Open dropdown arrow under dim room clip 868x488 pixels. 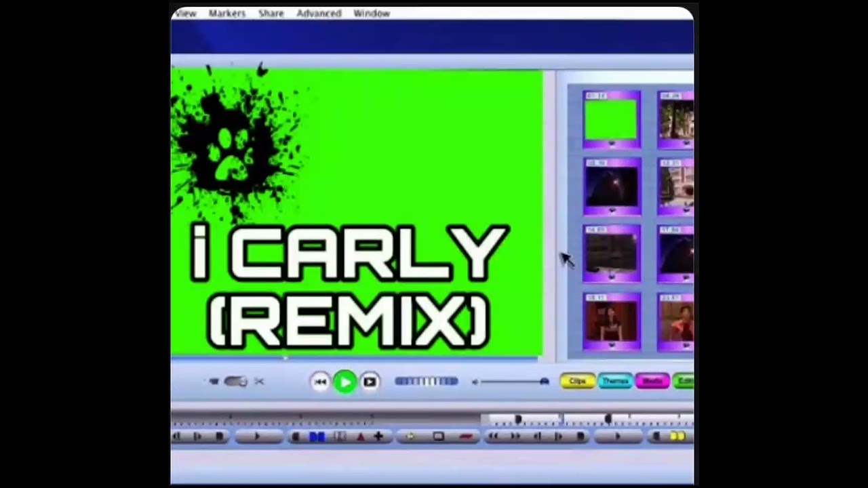point(612,277)
